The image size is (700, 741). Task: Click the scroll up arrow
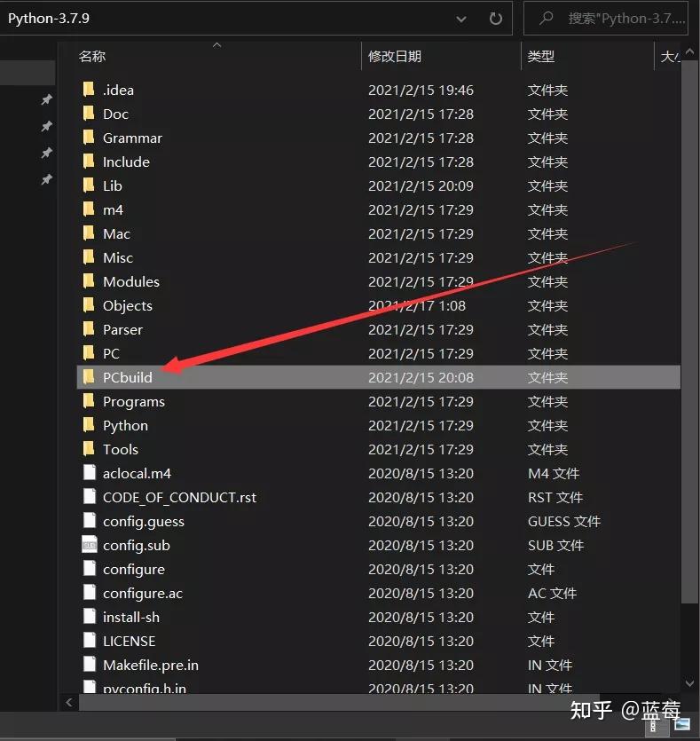(x=689, y=52)
